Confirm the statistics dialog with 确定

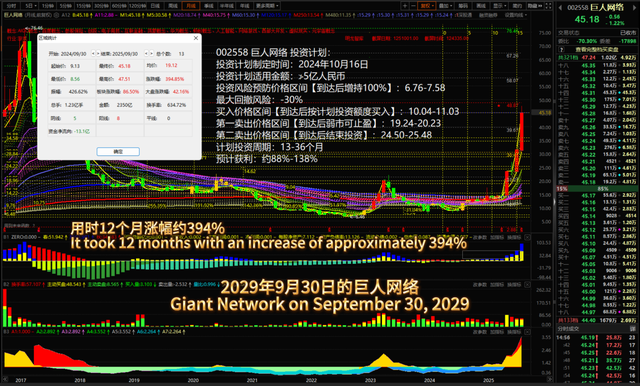click(118, 151)
